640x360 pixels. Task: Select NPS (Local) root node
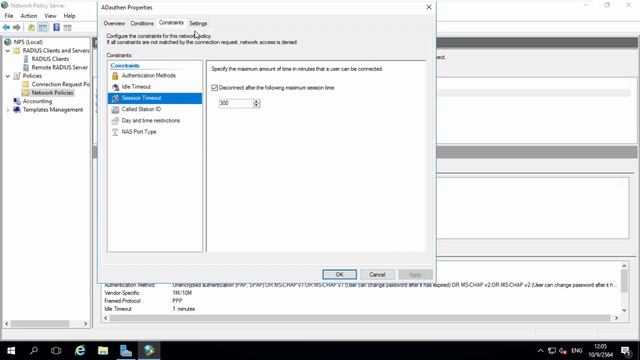[28, 42]
